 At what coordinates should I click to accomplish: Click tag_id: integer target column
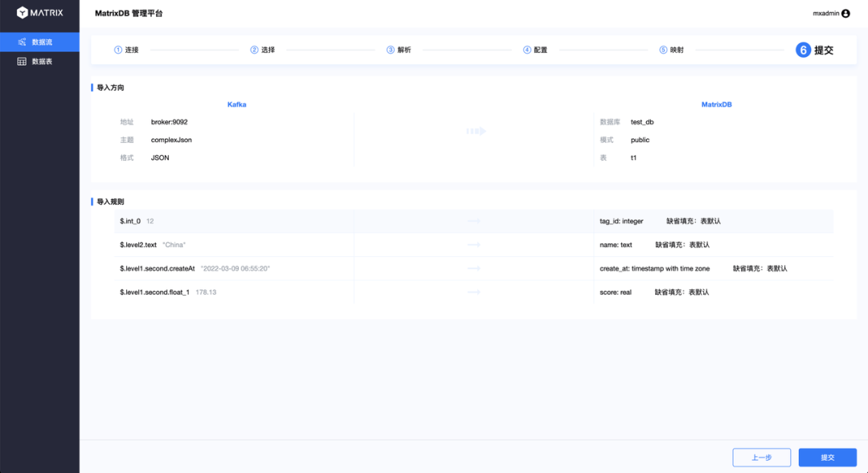pyautogui.click(x=621, y=222)
